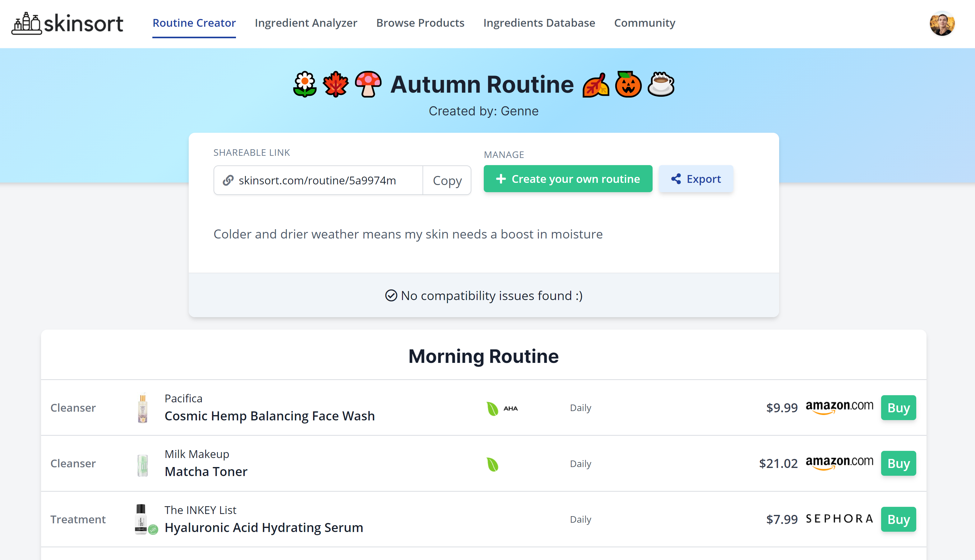975x560 pixels.
Task: Click the skinsort logo
Action: 67,23
